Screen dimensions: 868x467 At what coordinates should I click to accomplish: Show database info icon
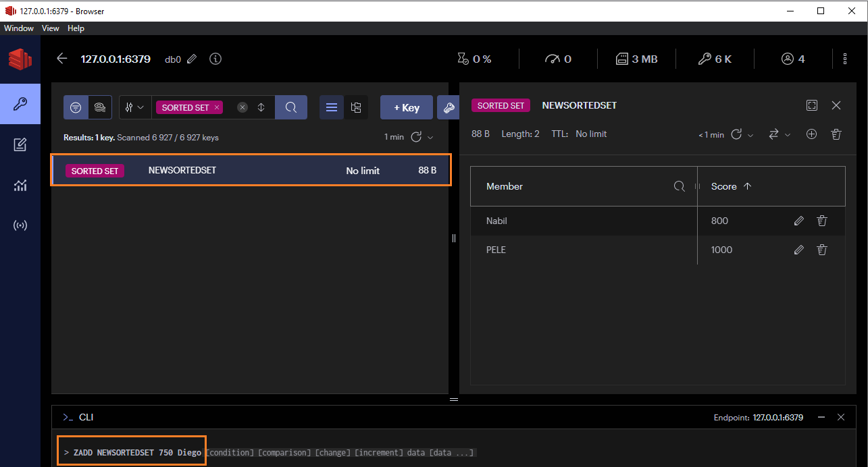pos(215,59)
